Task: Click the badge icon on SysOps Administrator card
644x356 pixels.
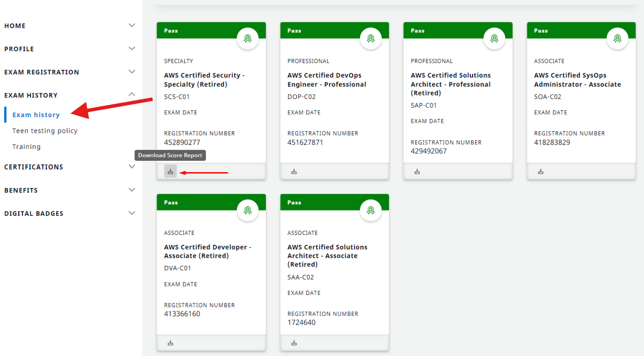Action: point(617,39)
